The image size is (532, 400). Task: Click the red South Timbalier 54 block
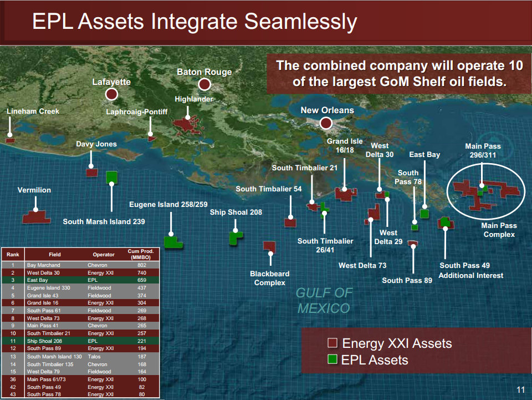[290, 222]
